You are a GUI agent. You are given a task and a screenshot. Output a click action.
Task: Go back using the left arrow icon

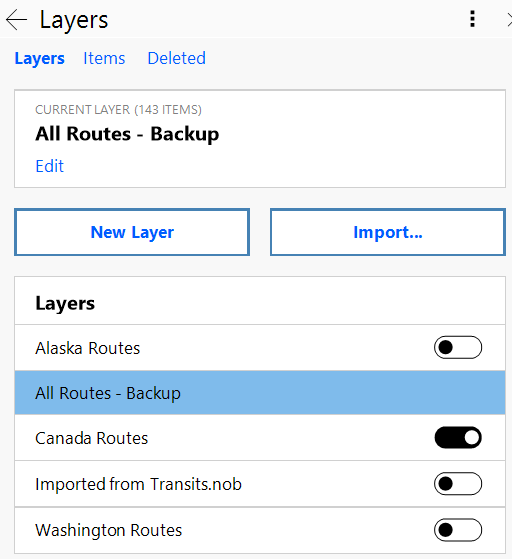[x=16, y=20]
